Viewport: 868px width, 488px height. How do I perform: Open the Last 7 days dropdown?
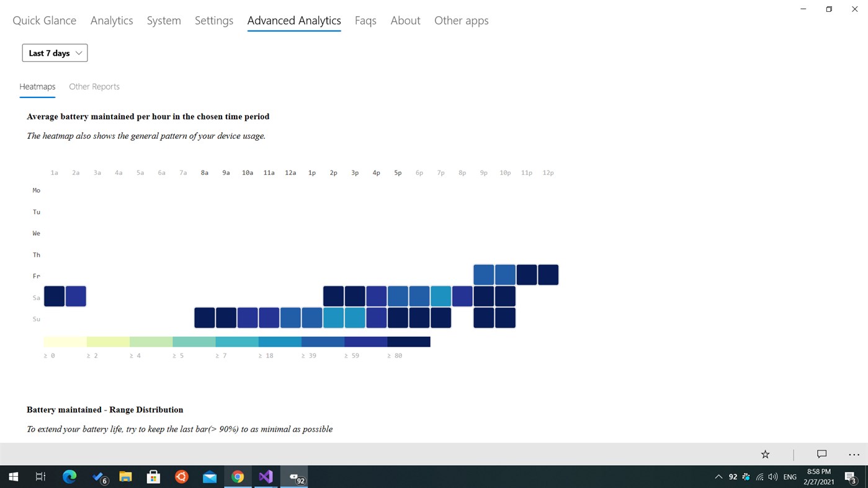pos(55,53)
